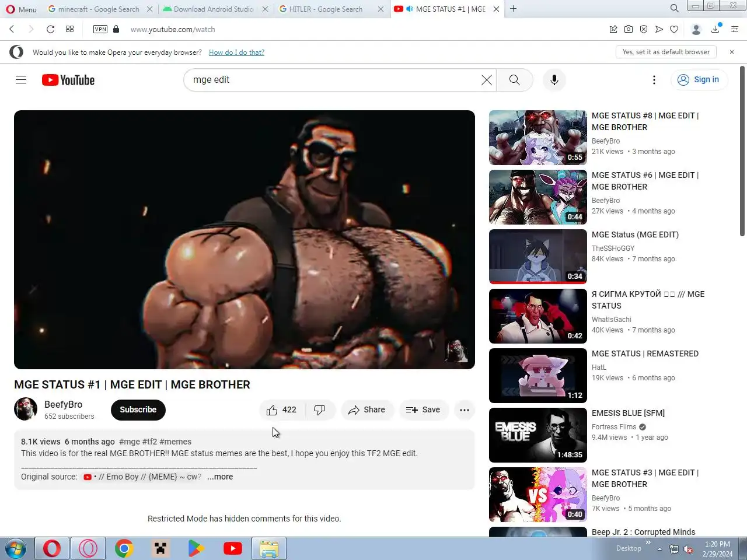Click 'Yes, set it as default browser'
747x560 pixels.
pyautogui.click(x=666, y=52)
